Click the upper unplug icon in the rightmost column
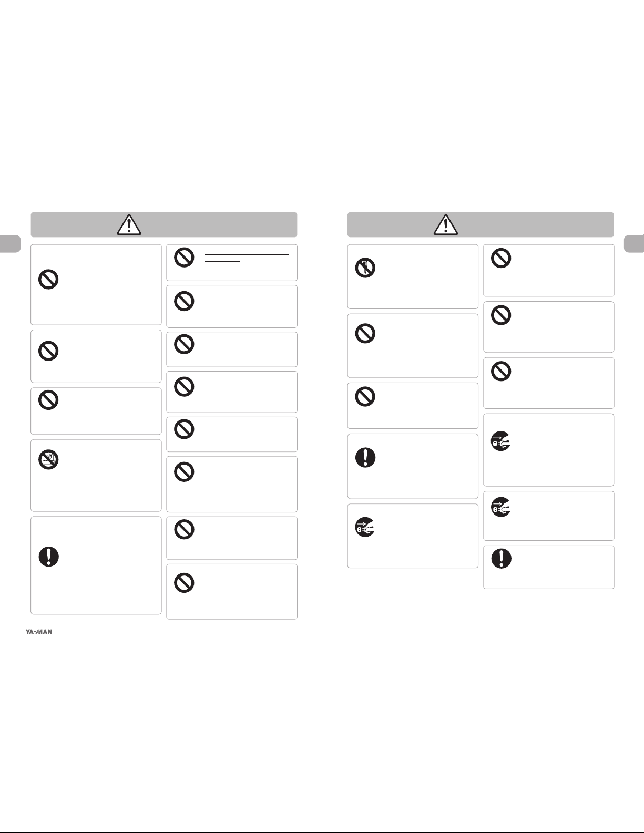The image size is (644, 833). pos(501,442)
